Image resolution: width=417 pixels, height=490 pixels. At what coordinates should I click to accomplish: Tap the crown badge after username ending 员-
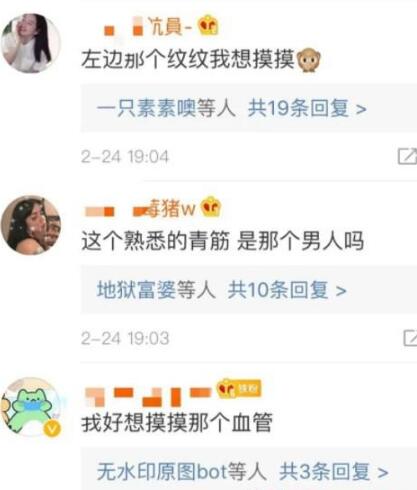pyautogui.click(x=208, y=25)
